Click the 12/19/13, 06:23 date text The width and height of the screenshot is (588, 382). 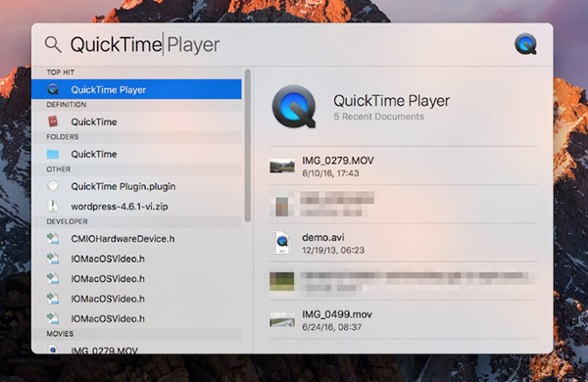pos(333,250)
